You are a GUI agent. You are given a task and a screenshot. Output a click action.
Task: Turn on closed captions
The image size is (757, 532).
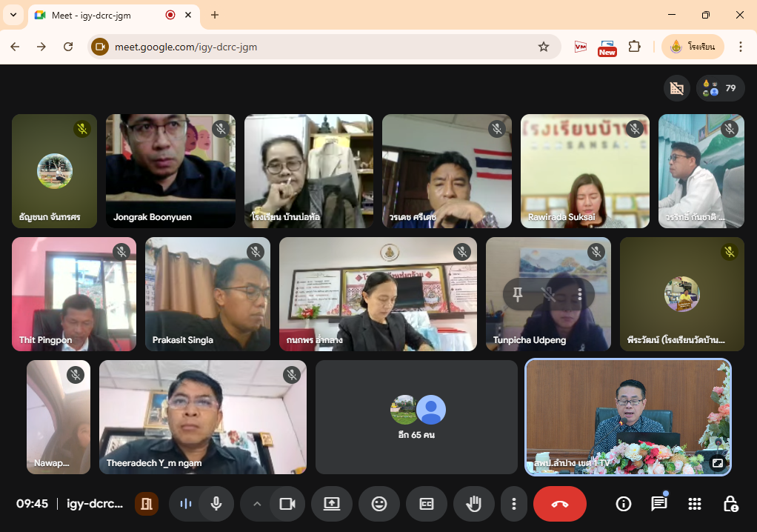coord(427,504)
